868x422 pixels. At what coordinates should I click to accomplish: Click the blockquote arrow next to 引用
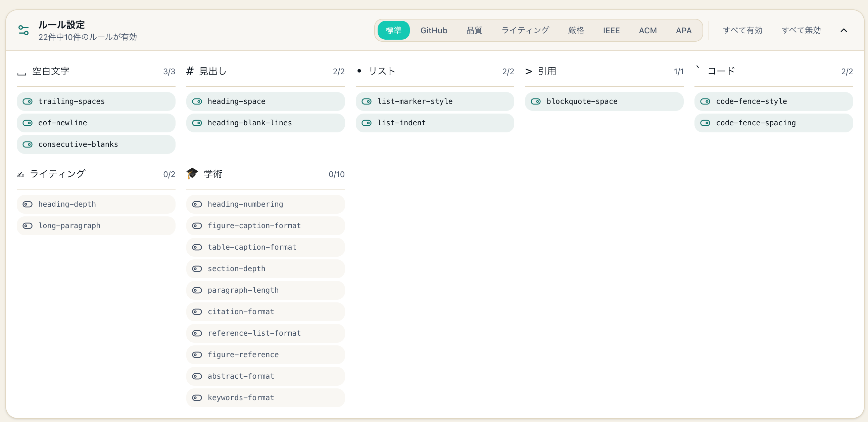pos(528,72)
